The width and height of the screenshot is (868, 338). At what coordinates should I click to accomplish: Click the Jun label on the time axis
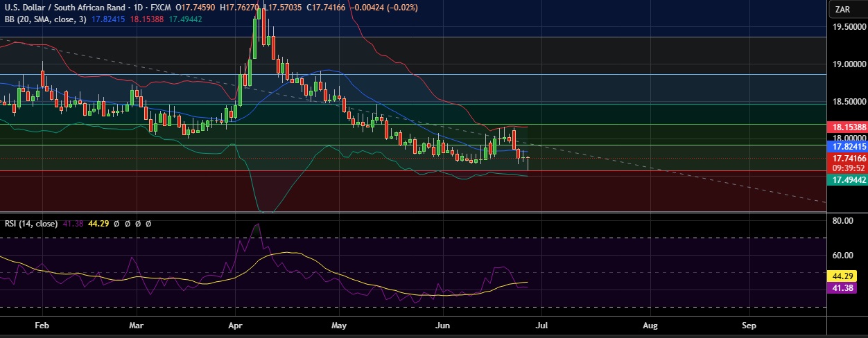[443, 324]
